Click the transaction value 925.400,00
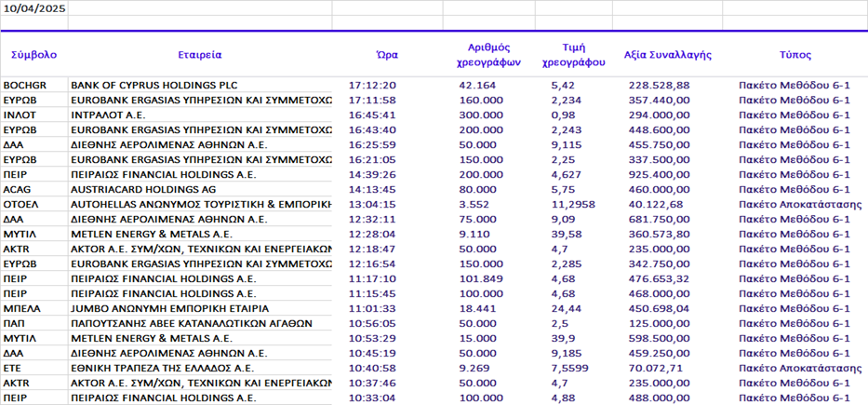The height and width of the screenshot is (405, 868). [659, 174]
